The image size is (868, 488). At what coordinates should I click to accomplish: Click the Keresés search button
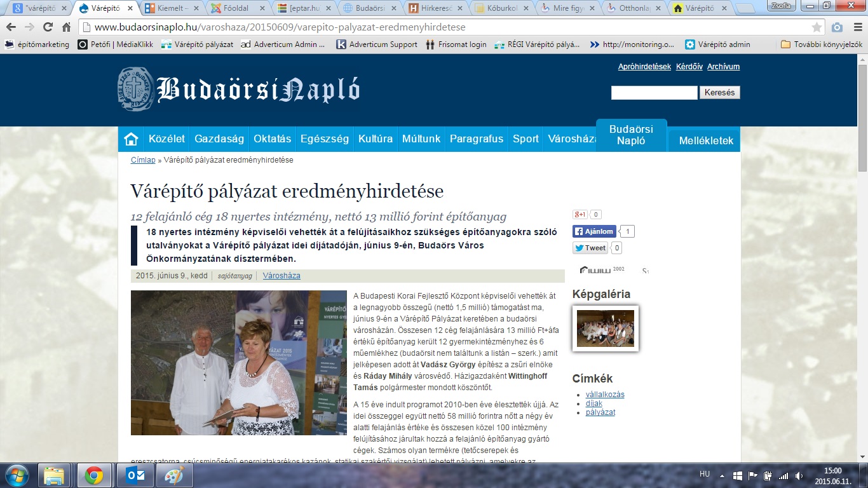coord(720,93)
